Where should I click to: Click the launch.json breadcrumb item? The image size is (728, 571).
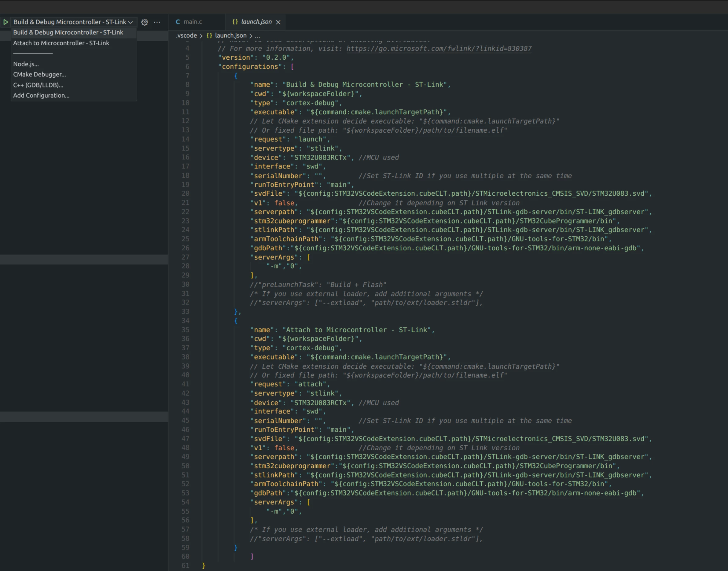coord(231,35)
